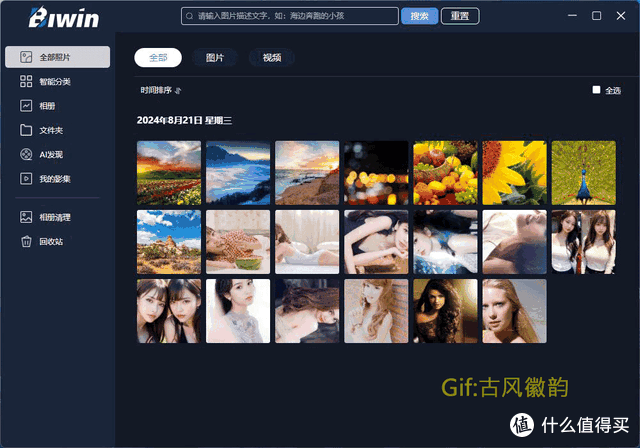This screenshot has height=448, width=640.
Task: Switch to the 视频 tab
Action: pyautogui.click(x=272, y=58)
